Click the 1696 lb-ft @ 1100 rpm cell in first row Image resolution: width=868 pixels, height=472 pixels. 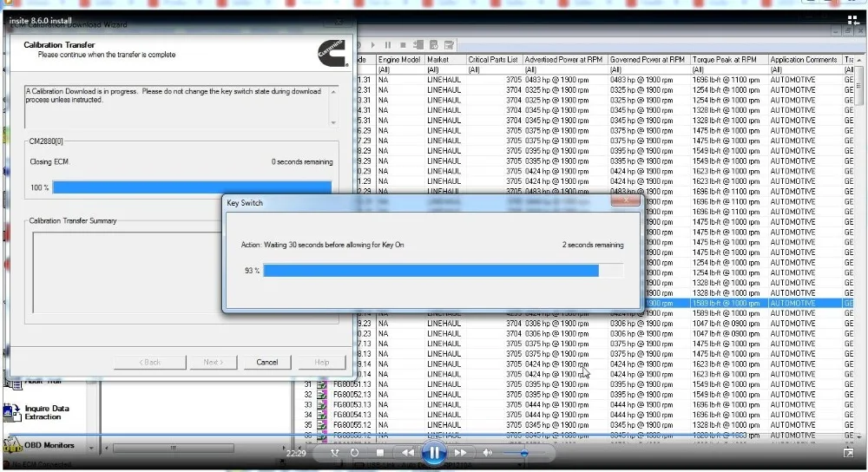coord(729,80)
